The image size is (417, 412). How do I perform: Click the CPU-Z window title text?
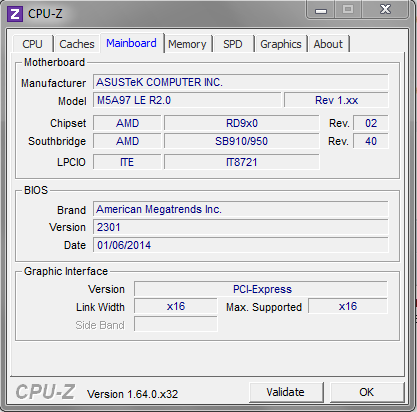[45, 14]
